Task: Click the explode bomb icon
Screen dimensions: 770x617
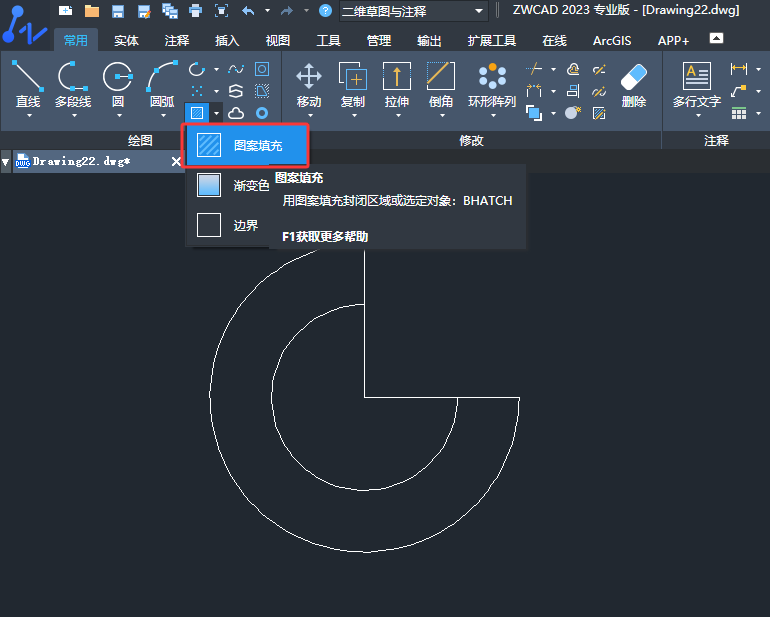Action: (573, 113)
